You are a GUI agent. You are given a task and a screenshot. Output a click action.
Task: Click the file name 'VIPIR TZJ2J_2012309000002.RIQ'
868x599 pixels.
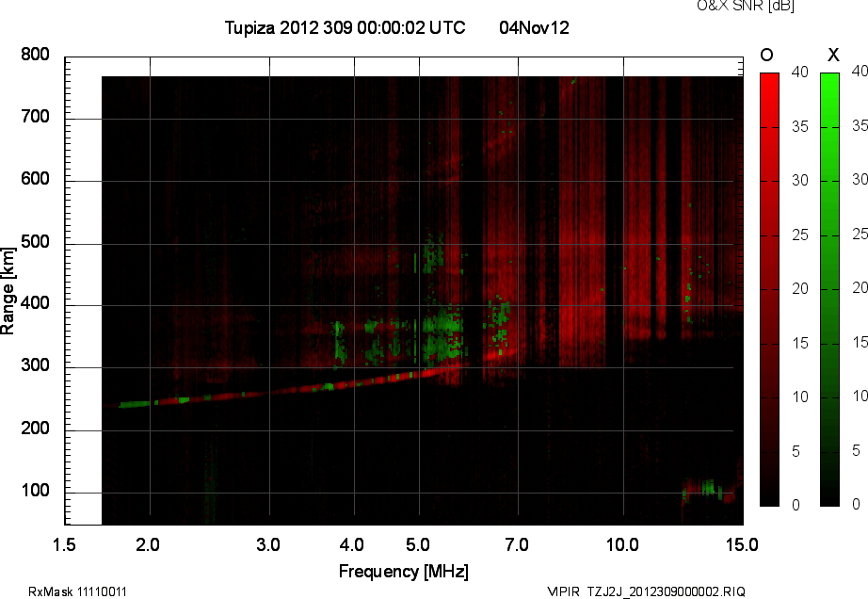[x=646, y=591]
